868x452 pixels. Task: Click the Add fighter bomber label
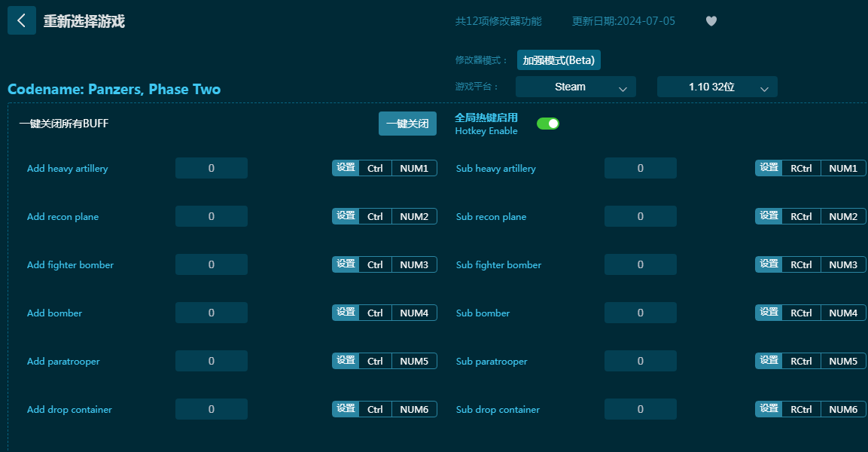pos(70,264)
